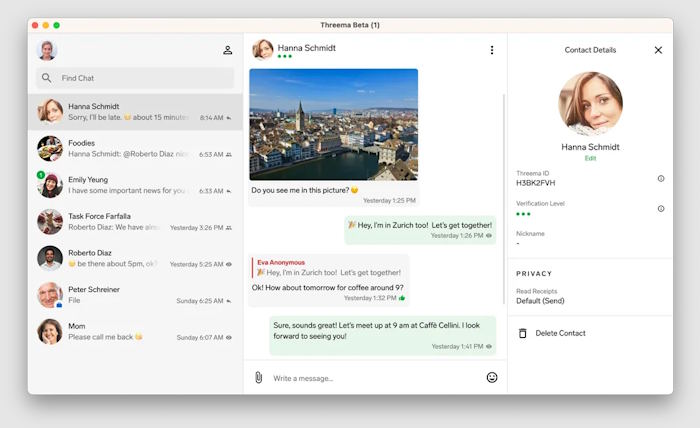Click the magnifier icon in Find Chat
This screenshot has height=428, width=700.
46,78
